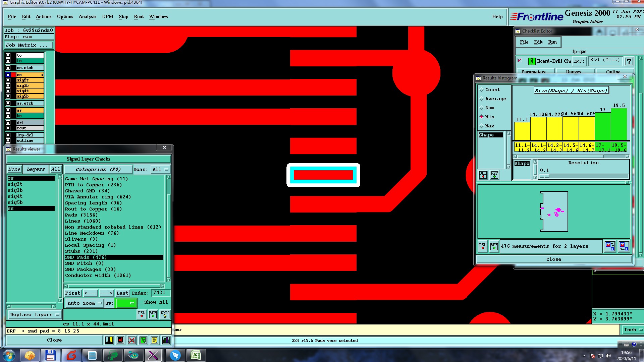Click the Resolution slider handle
Image resolution: width=644 pixels, height=362 pixels.
[544, 176]
